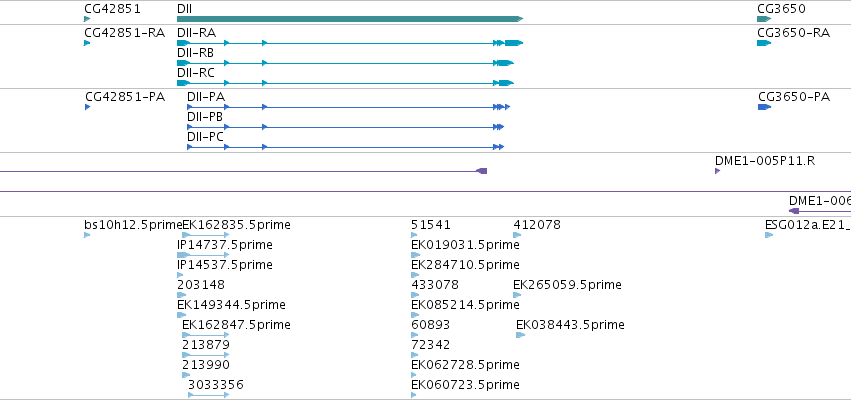Click the CG42851-PA protein arrow

tap(87, 107)
